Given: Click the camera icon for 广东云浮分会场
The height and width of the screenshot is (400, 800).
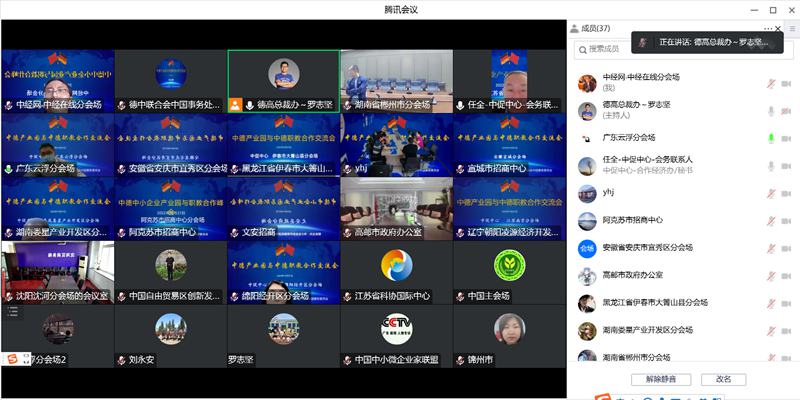Looking at the screenshot, I should (x=785, y=138).
